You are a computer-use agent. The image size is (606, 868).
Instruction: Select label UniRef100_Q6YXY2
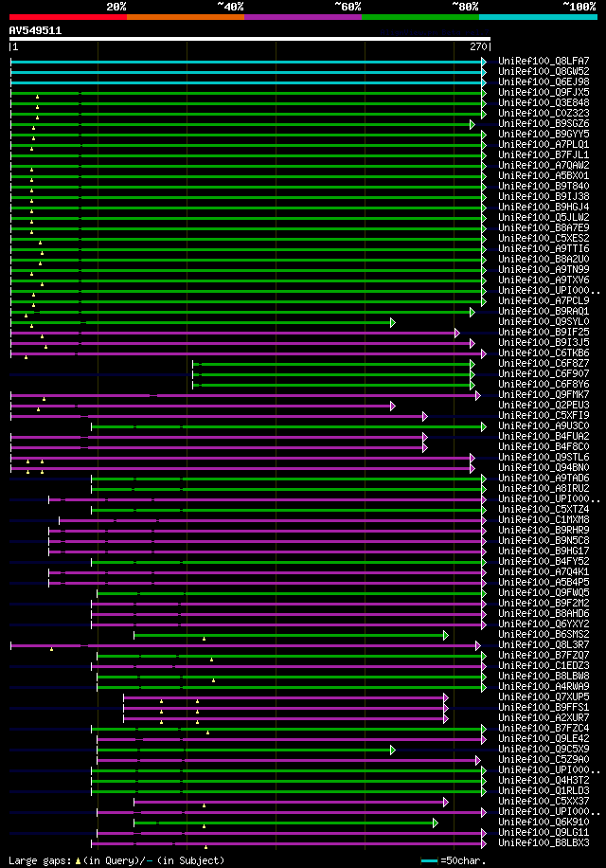(x=544, y=624)
